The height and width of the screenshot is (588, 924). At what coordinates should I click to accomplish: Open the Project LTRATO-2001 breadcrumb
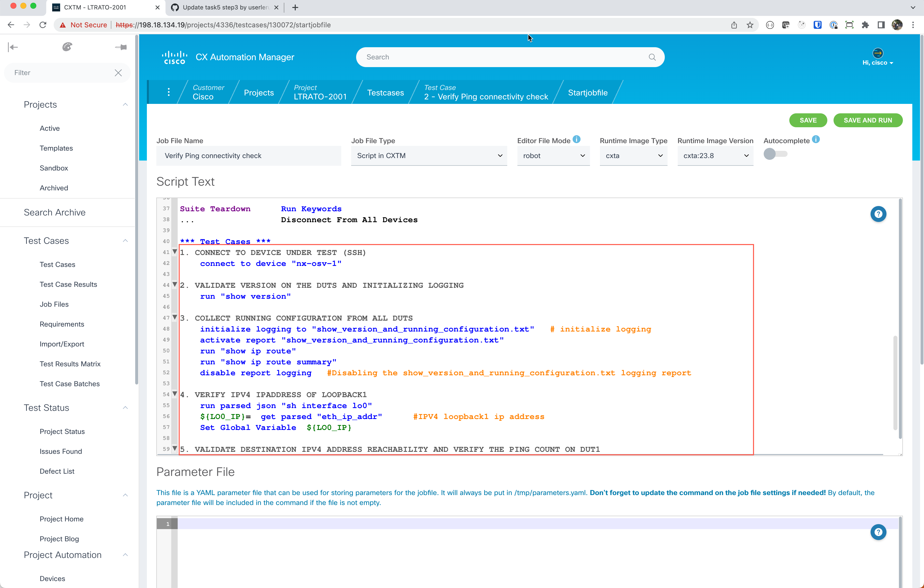point(320,92)
